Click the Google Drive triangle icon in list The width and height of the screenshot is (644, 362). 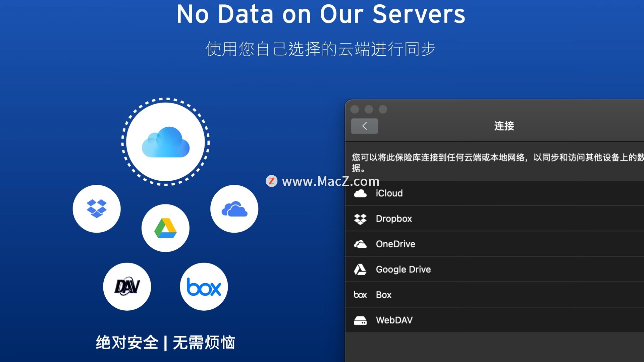[360, 269]
